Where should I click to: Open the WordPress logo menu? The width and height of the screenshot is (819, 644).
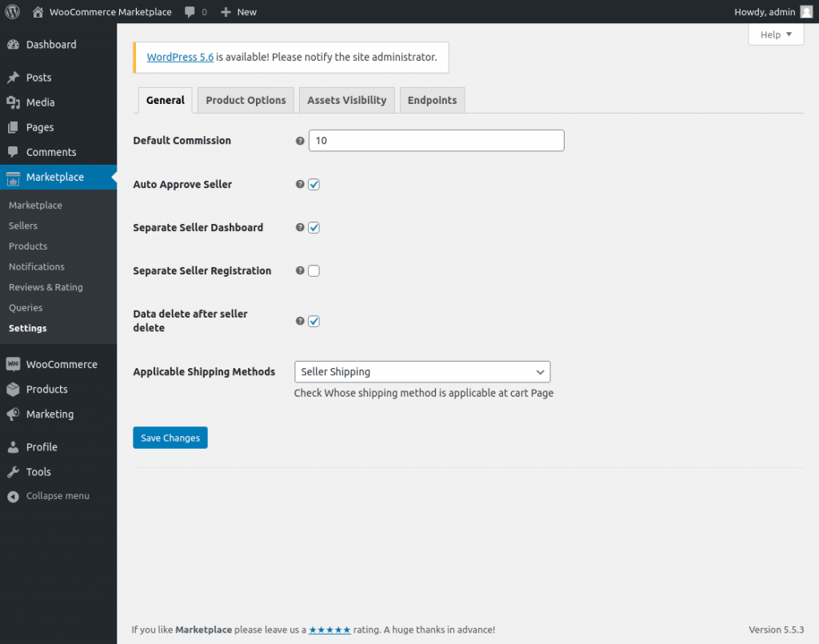coord(13,11)
